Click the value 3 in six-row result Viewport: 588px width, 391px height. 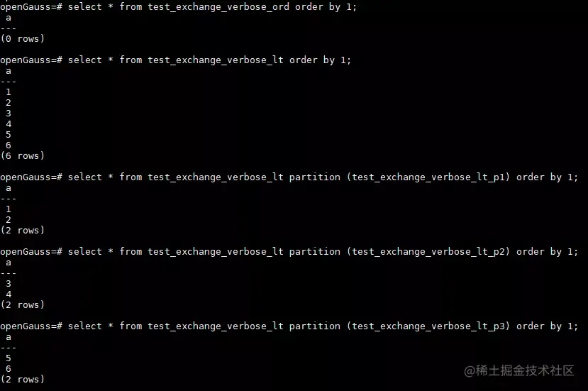pyautogui.click(x=9, y=114)
